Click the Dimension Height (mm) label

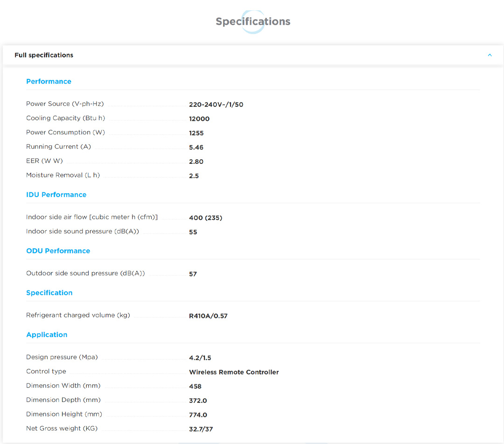coord(64,414)
